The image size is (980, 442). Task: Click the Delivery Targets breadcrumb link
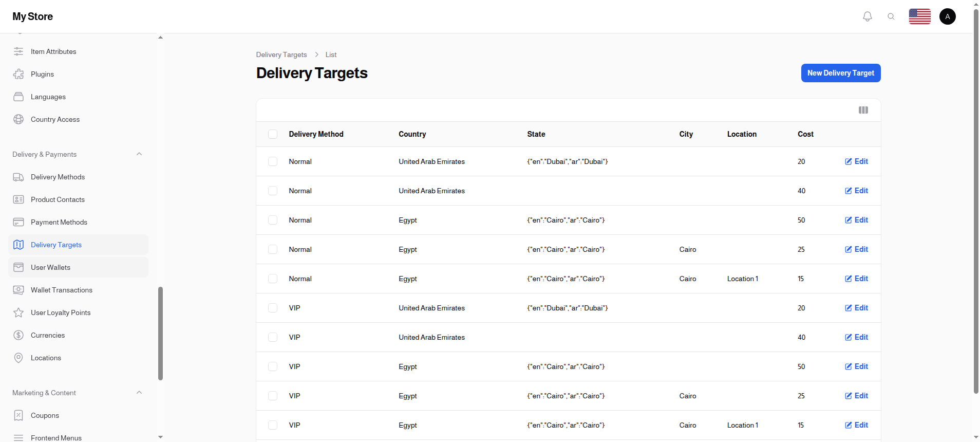tap(281, 54)
